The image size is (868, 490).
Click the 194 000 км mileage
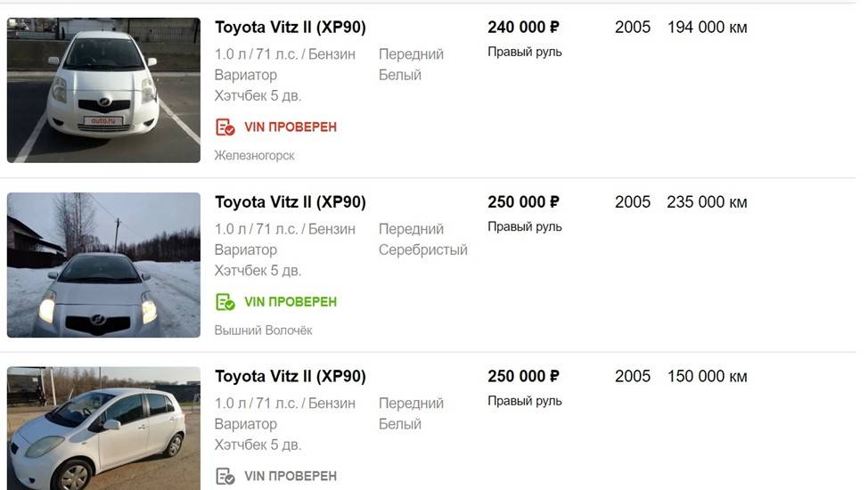[707, 28]
